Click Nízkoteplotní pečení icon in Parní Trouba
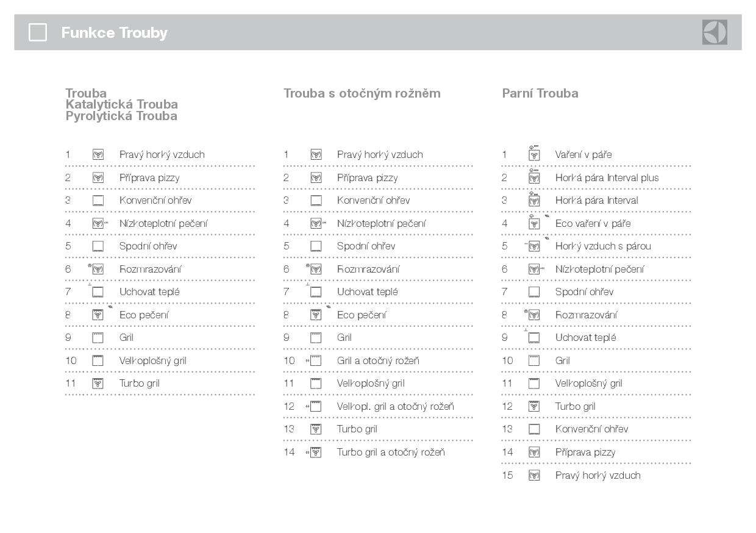This screenshot has width=756, height=533. (535, 269)
